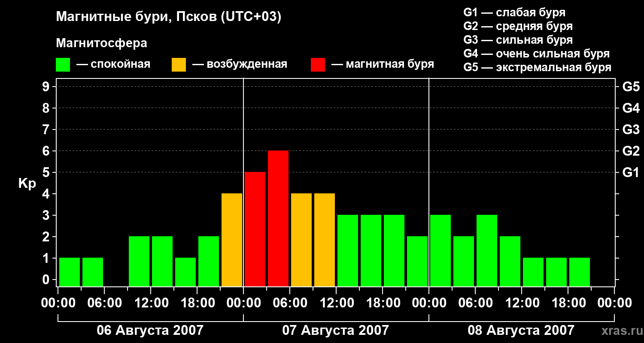
Task: Click the '08 Августа 2007' date label
Action: 521,330
